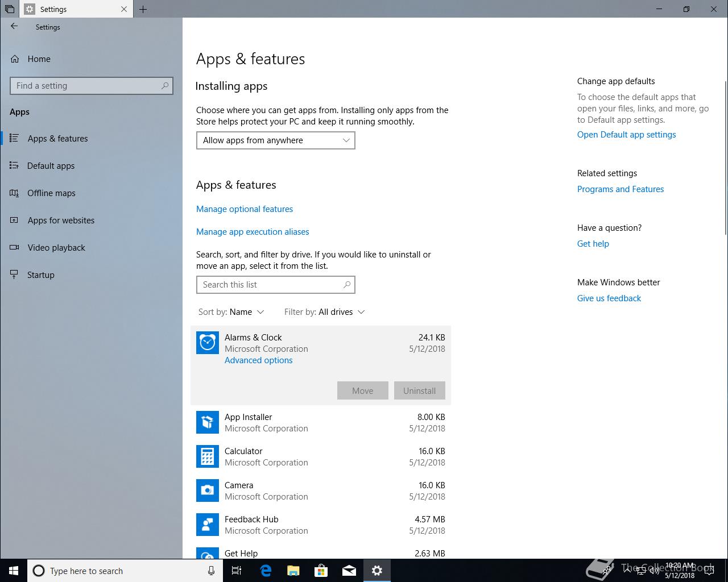Open Manage optional features
The image size is (728, 582).
point(245,209)
